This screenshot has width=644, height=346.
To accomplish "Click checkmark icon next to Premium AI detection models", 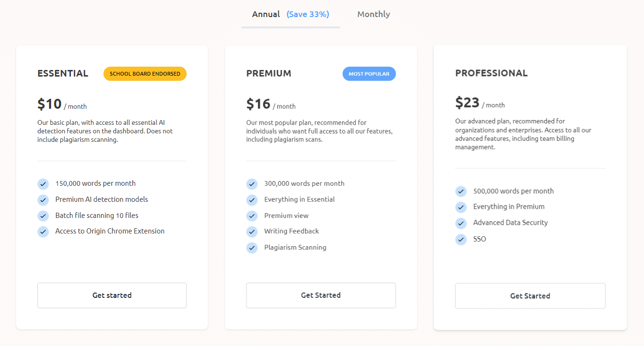I will pos(43,200).
